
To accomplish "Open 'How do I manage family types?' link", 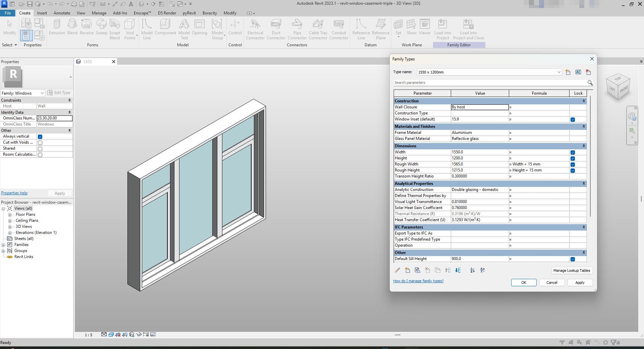I will pyautogui.click(x=418, y=281).
